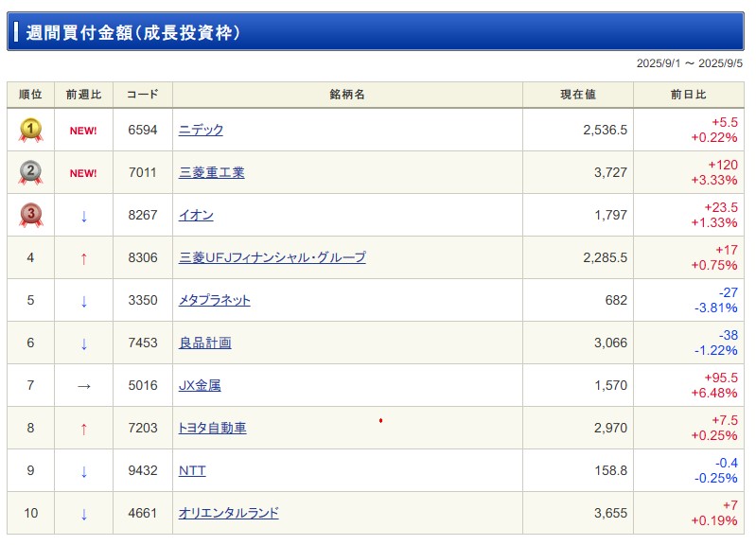The width and height of the screenshot is (756, 545).
Task: Open the JX金属 stock link
Action: pos(200,385)
